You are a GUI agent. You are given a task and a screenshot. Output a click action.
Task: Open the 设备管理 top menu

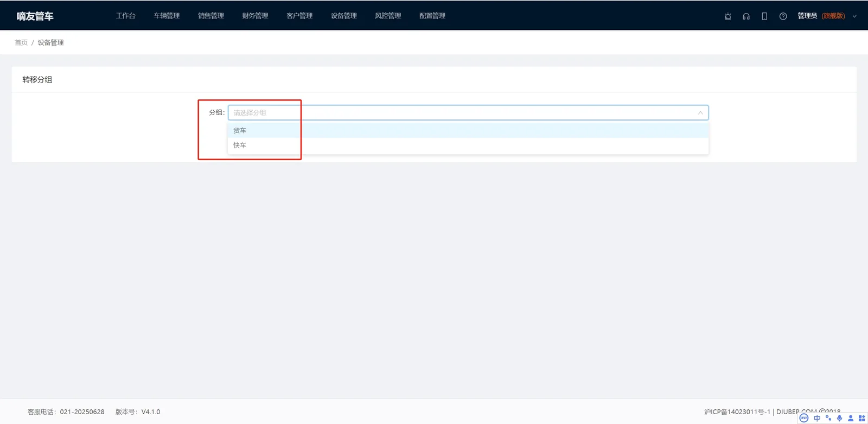[x=344, y=16]
